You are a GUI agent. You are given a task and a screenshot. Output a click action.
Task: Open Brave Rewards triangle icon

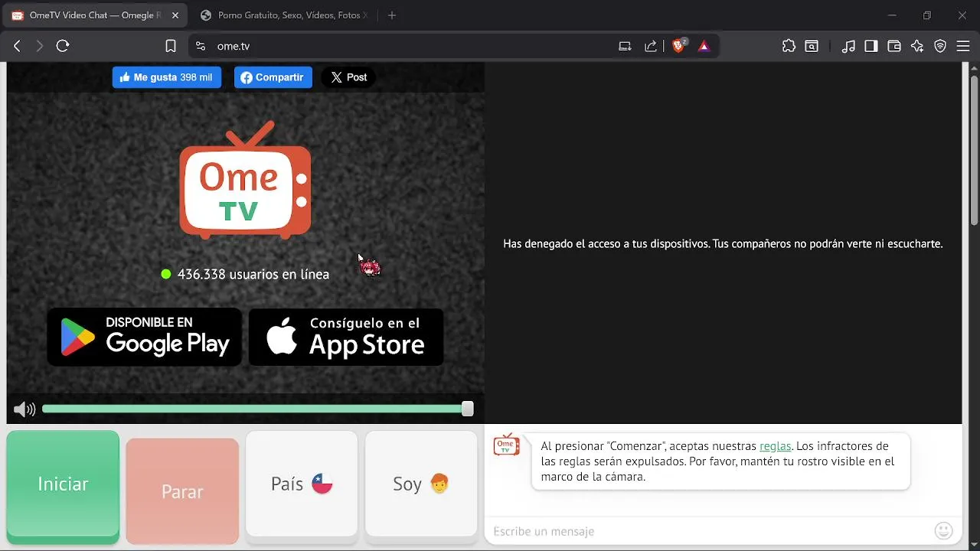[x=704, y=47]
